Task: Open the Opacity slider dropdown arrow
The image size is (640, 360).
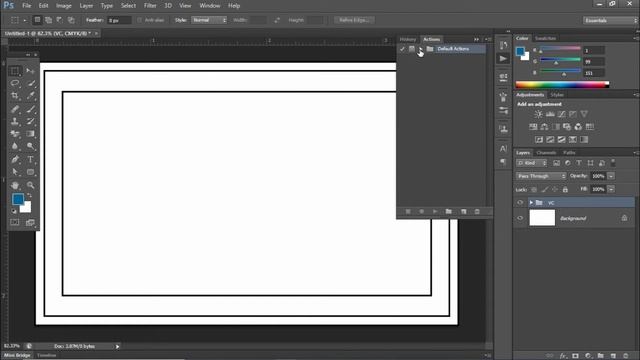Action: pos(611,176)
